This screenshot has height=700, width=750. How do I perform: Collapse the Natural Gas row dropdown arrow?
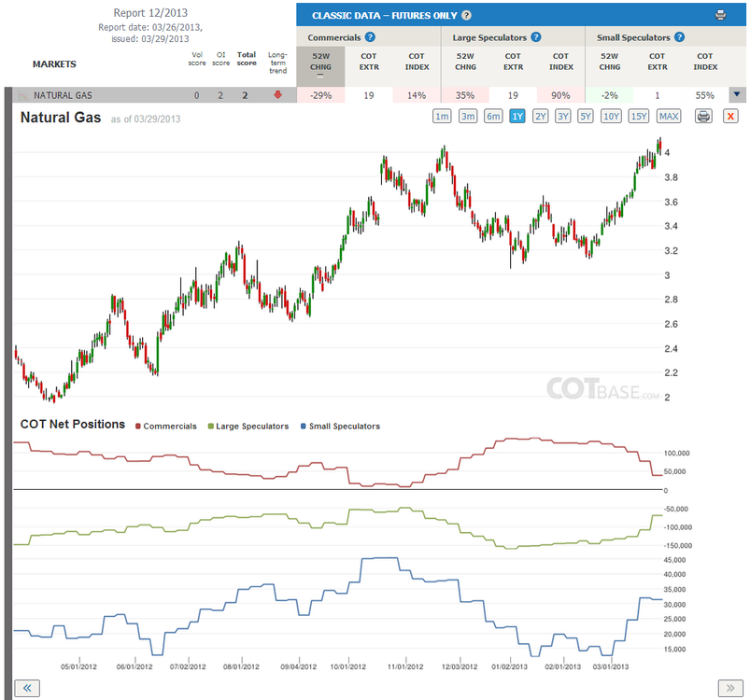(737, 94)
